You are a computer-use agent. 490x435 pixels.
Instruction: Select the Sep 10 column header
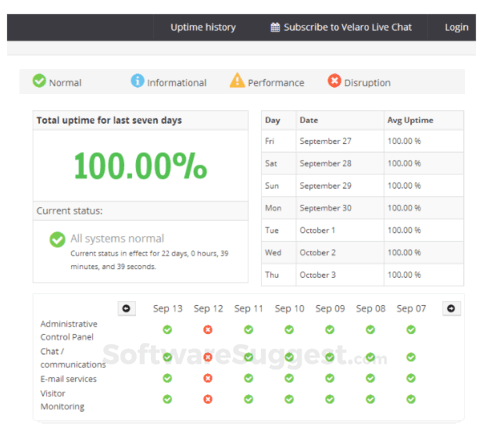pos(289,309)
